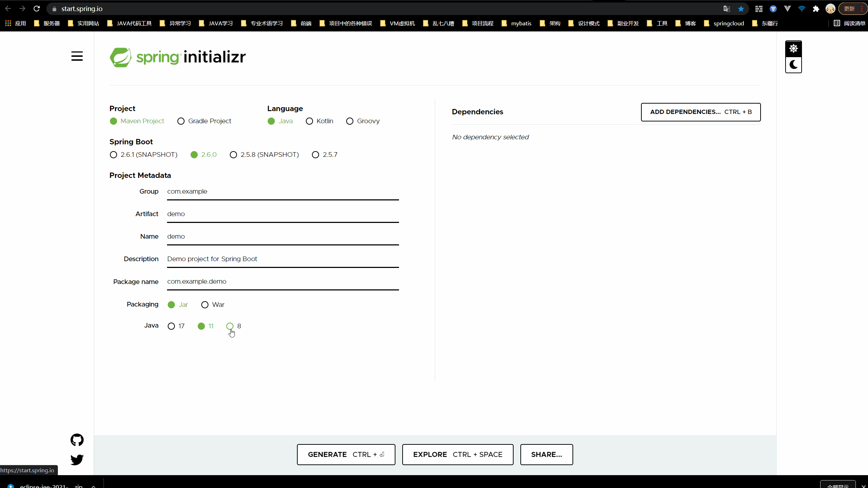Select Java version 11
This screenshot has width=868, height=488.
206,326
